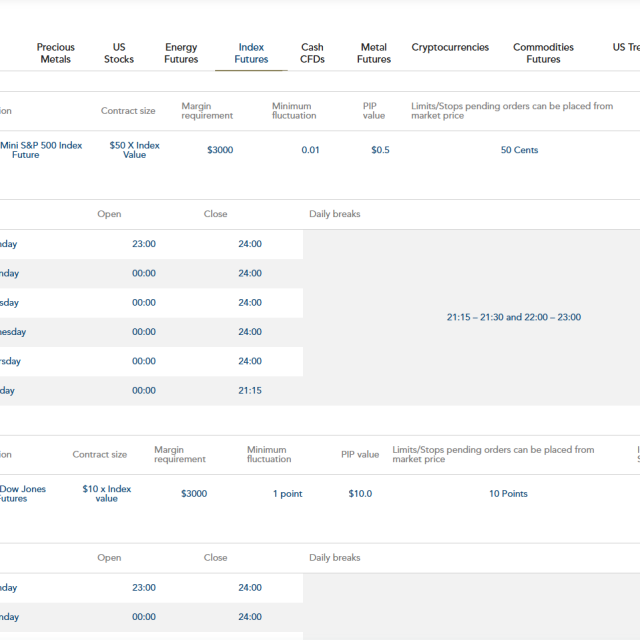Select the Commodities Futures tab

point(543,53)
